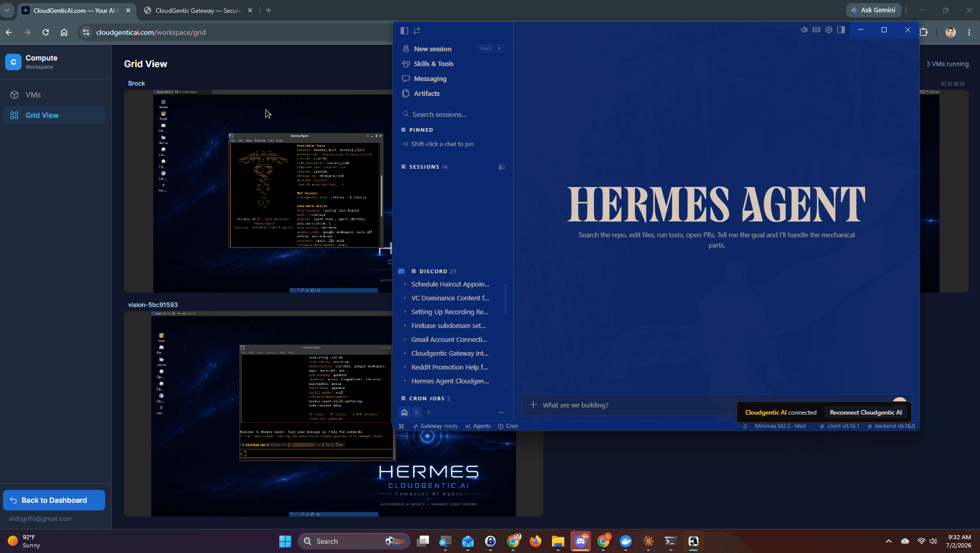This screenshot has height=553, width=980.
Task: Open Firefox from the taskbar
Action: (x=536, y=541)
